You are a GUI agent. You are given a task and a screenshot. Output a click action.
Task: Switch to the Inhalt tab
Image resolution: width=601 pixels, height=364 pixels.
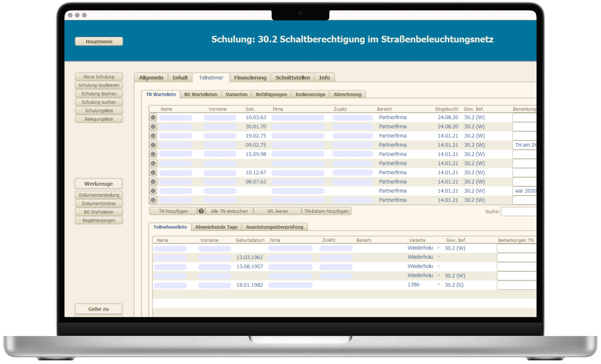coord(180,78)
